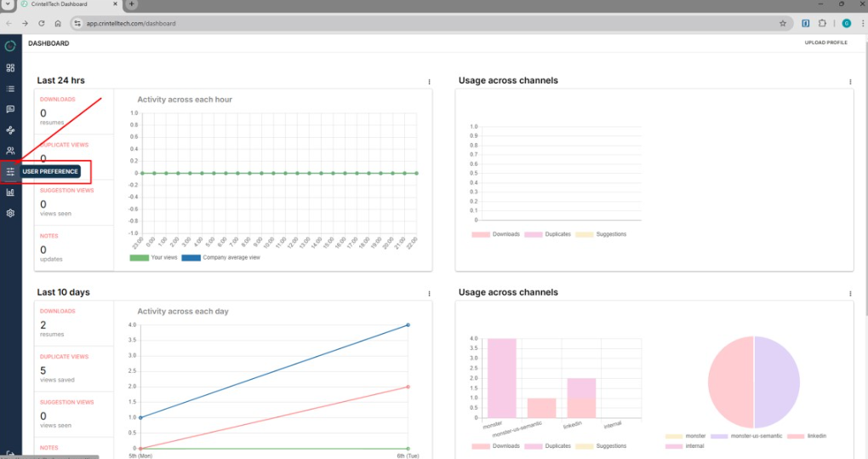Click the Last 24 hrs heading
The width and height of the screenshot is (868, 459).
pos(61,80)
